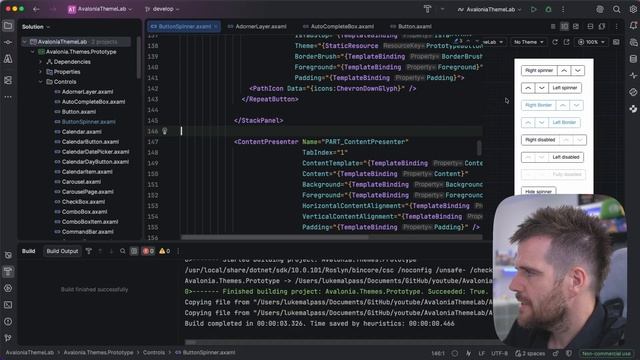Click Controls in the breadcrumb bar
Screen dimensions: 640x360
(x=153, y=353)
